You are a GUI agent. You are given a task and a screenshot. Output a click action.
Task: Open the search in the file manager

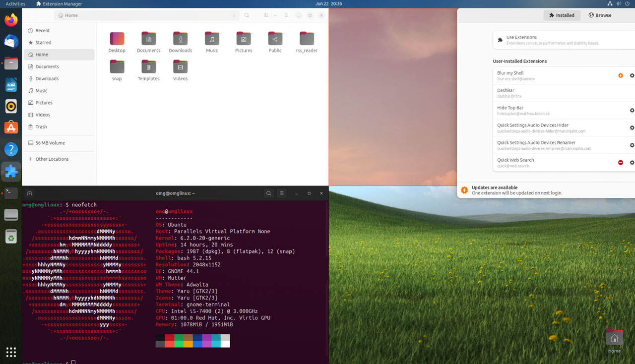click(x=247, y=15)
